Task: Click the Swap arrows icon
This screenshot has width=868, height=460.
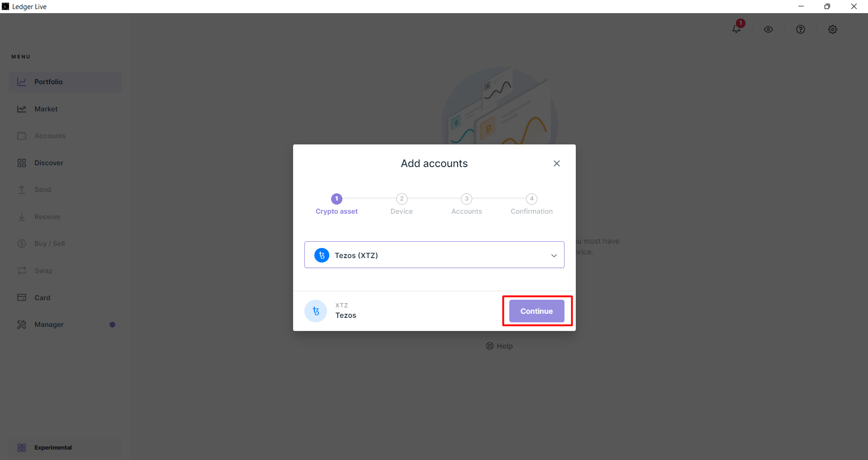Action: tap(22, 271)
